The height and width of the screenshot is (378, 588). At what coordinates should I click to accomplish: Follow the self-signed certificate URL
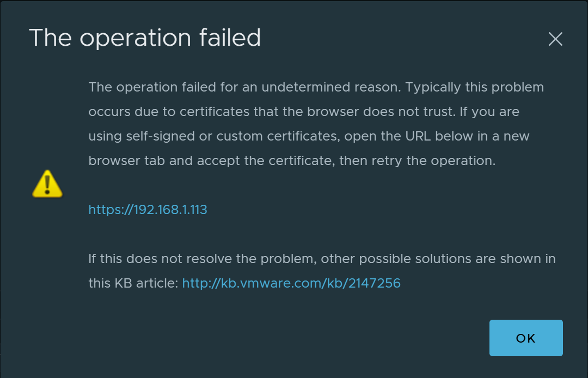pyautogui.click(x=148, y=209)
